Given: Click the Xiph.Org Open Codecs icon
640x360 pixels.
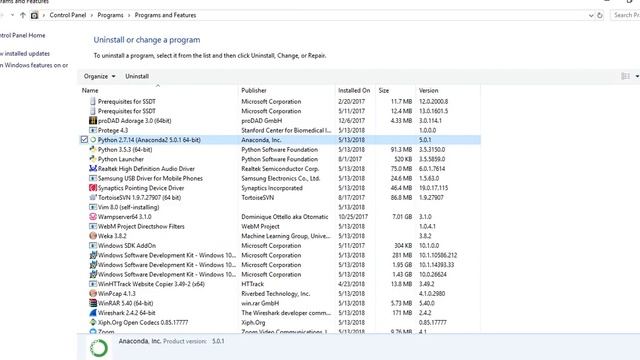Looking at the screenshot, I should (93, 322).
